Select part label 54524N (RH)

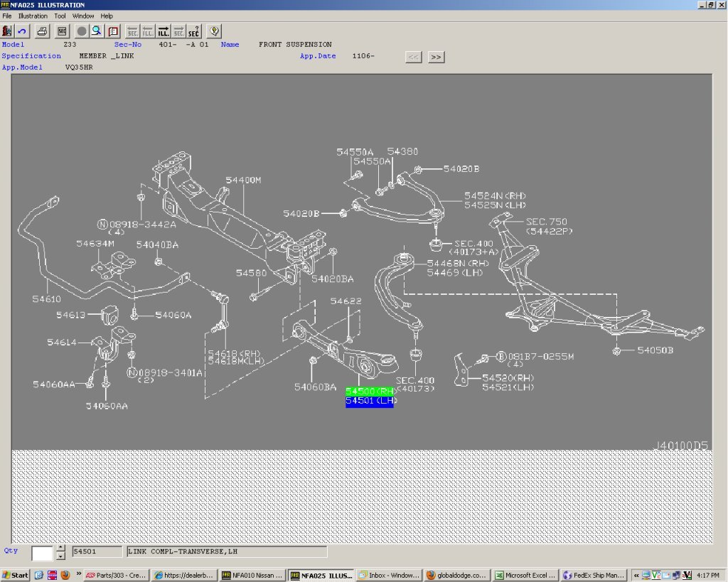(495, 196)
